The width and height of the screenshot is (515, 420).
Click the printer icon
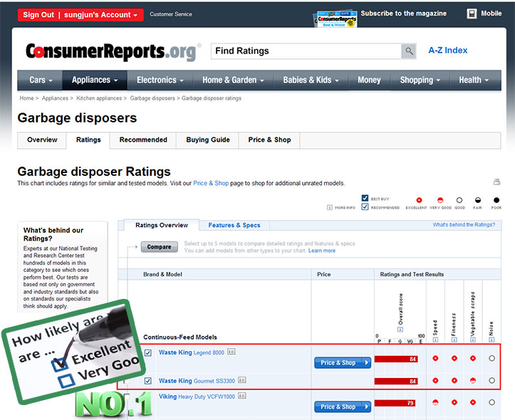pos(496,182)
